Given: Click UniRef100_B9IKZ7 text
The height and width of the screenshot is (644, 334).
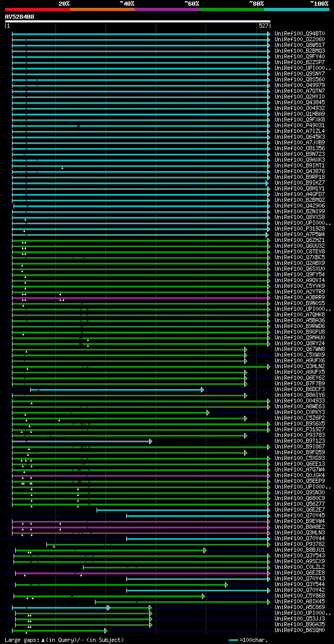Looking at the screenshot, I should tap(300, 183).
